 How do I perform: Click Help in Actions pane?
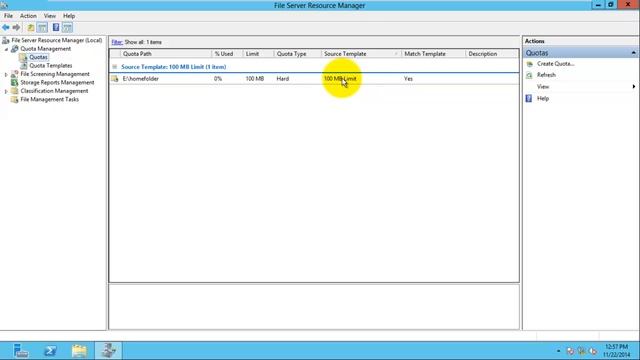(x=543, y=98)
